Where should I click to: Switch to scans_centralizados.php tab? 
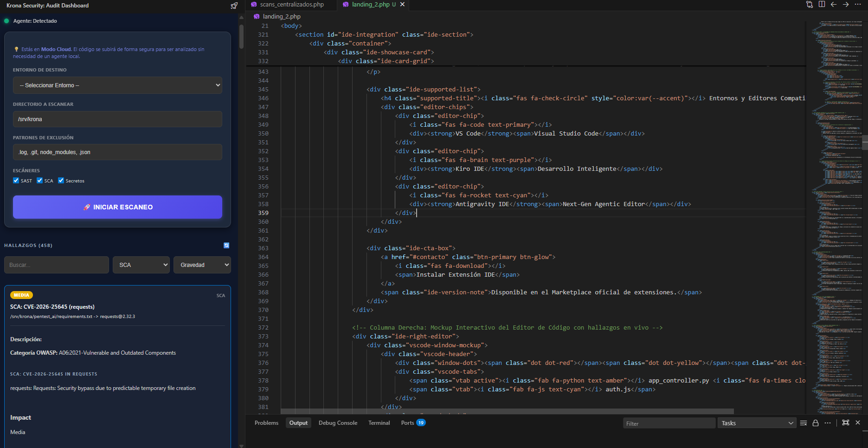(x=292, y=4)
